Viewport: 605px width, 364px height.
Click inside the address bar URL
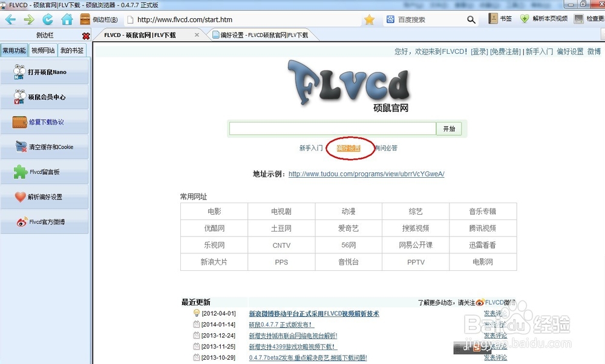tap(185, 20)
